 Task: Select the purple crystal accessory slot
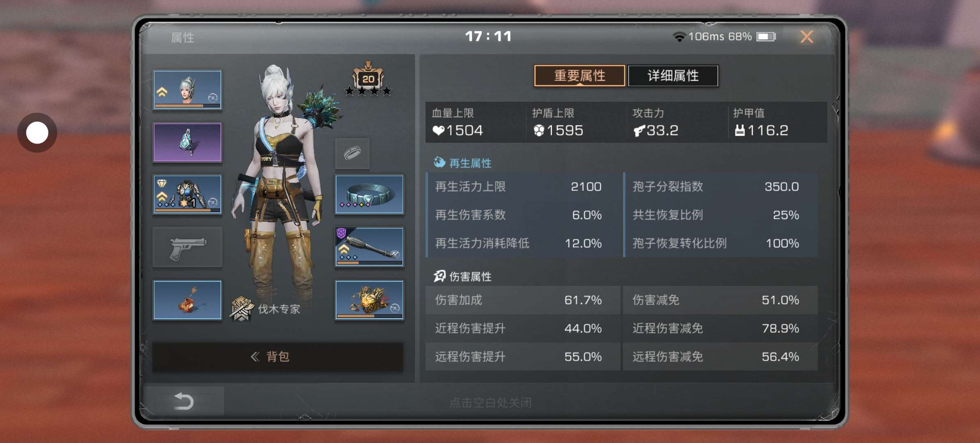188,142
